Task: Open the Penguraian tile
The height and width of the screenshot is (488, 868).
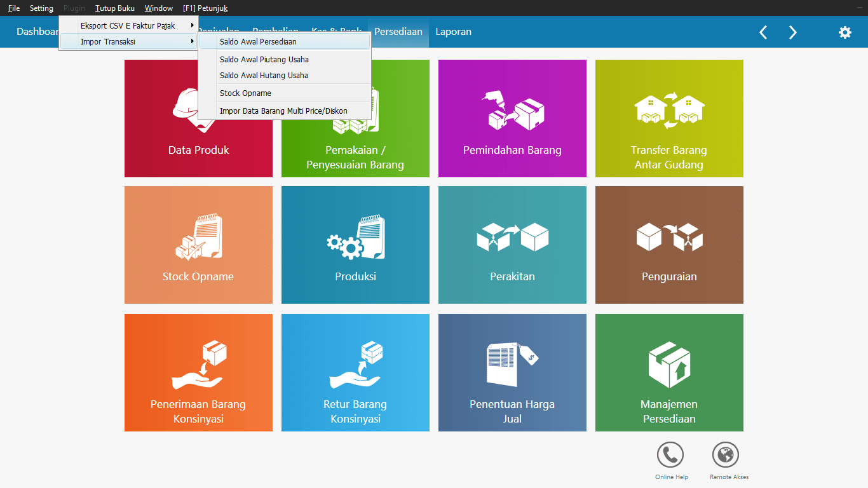Action: [x=669, y=245]
